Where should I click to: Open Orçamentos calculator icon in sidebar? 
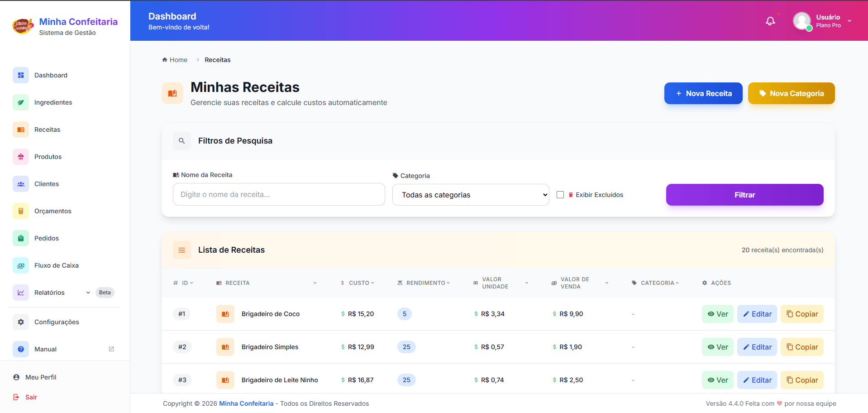pyautogui.click(x=21, y=211)
